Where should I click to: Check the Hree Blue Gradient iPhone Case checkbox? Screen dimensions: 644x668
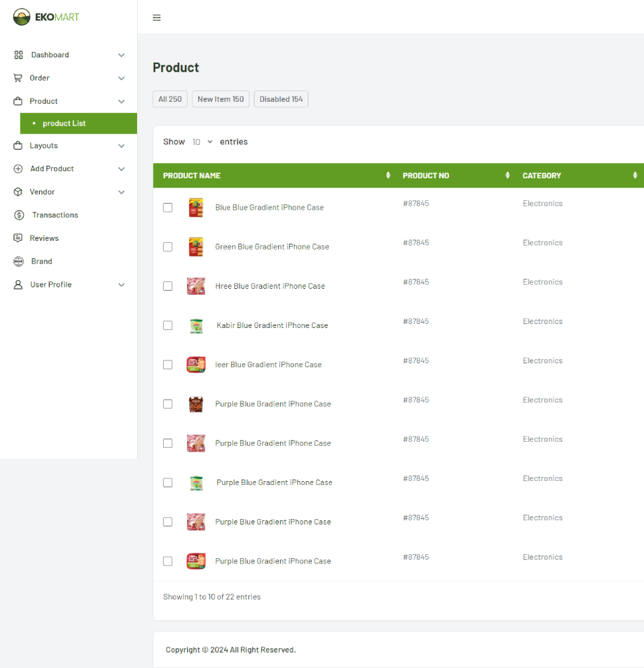(x=168, y=286)
